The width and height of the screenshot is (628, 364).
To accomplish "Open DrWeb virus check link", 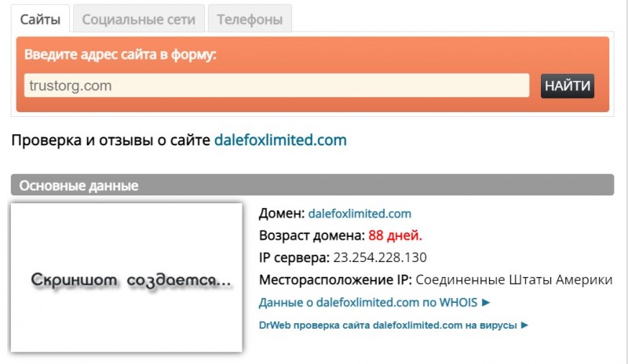I will click(394, 325).
